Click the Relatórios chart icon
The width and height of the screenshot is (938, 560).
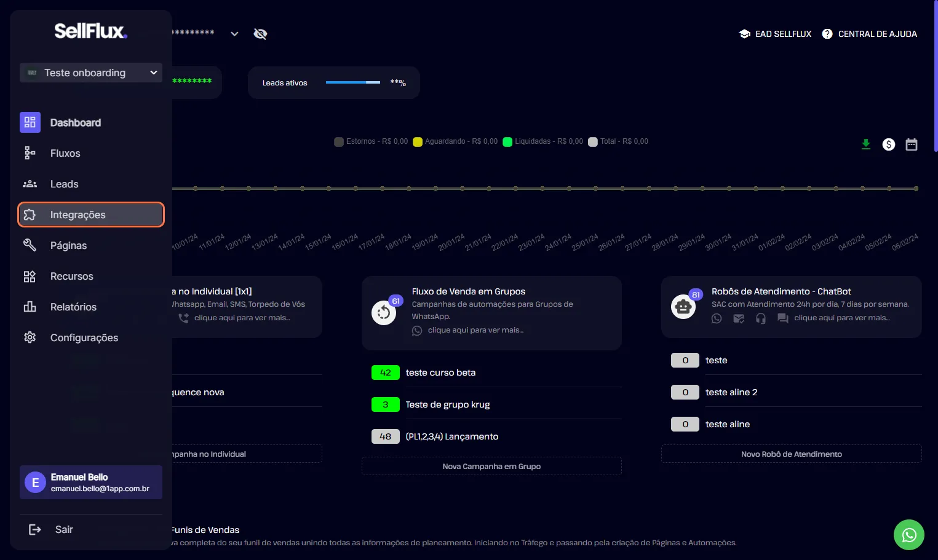[x=30, y=307]
